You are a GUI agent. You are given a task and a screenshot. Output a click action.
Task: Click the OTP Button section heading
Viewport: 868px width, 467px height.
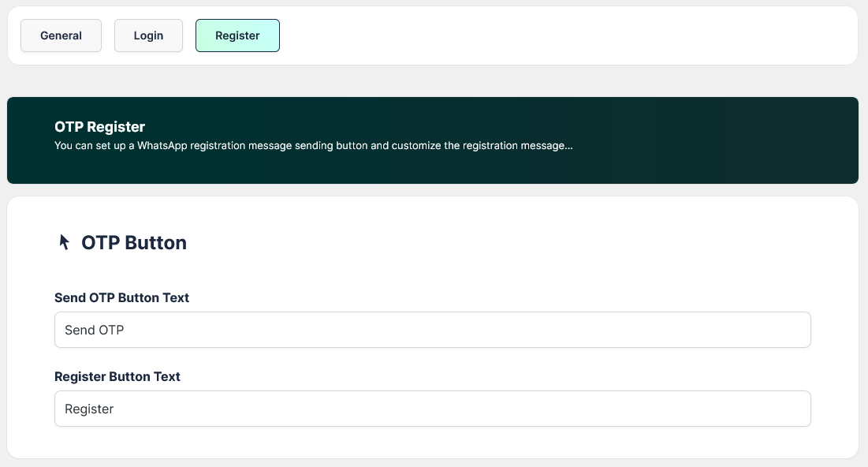(x=134, y=242)
